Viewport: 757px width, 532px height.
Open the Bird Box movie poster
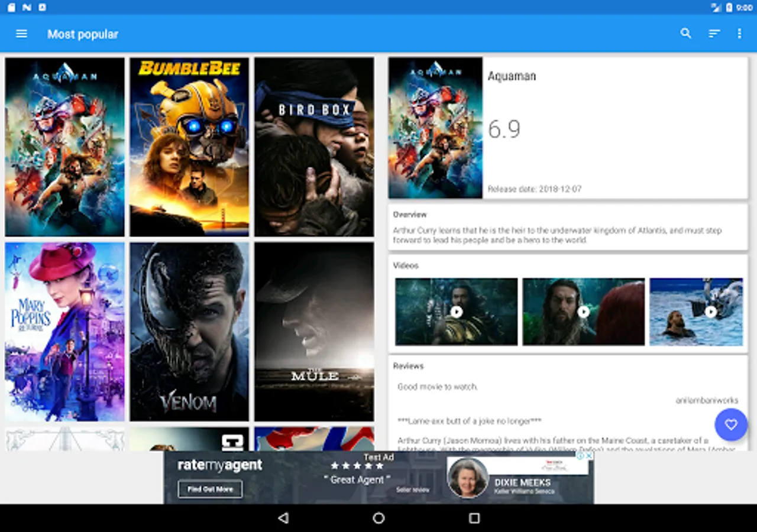pyautogui.click(x=314, y=147)
